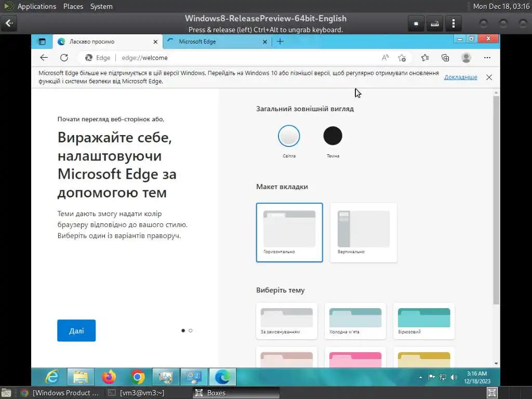Launch Internet Explorer from the taskbar
The image size is (532, 399).
(52, 377)
